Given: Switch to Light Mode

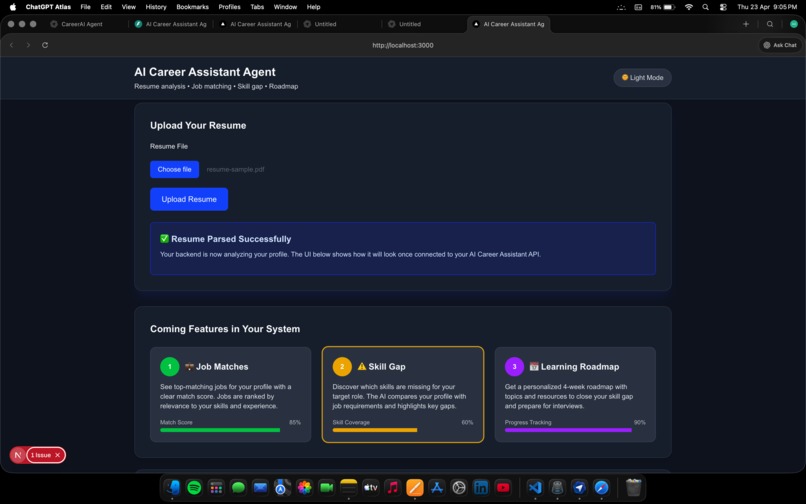Looking at the screenshot, I should tap(642, 78).
